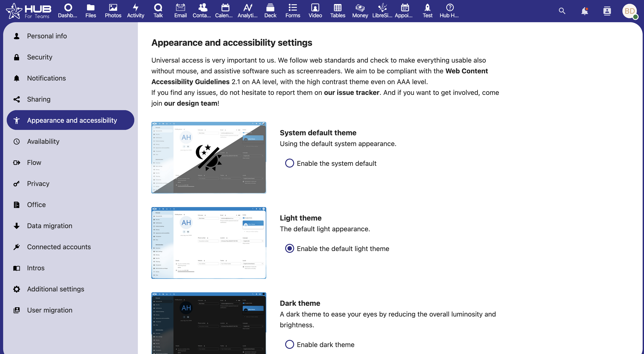This screenshot has height=354, width=644.
Task: Open Additional settings section
Action: [71, 289]
